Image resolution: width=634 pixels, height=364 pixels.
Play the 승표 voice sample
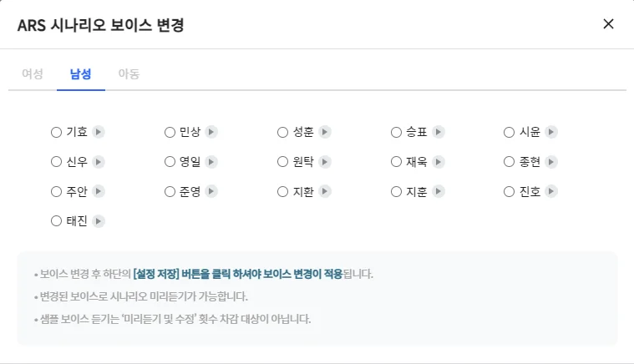pos(439,132)
